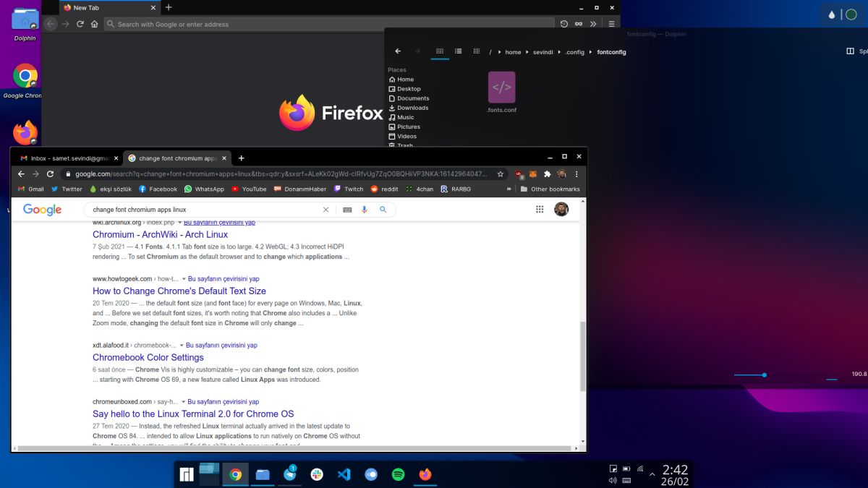Open Spotify from taskbar
Image resolution: width=868 pixels, height=488 pixels.
398,474
